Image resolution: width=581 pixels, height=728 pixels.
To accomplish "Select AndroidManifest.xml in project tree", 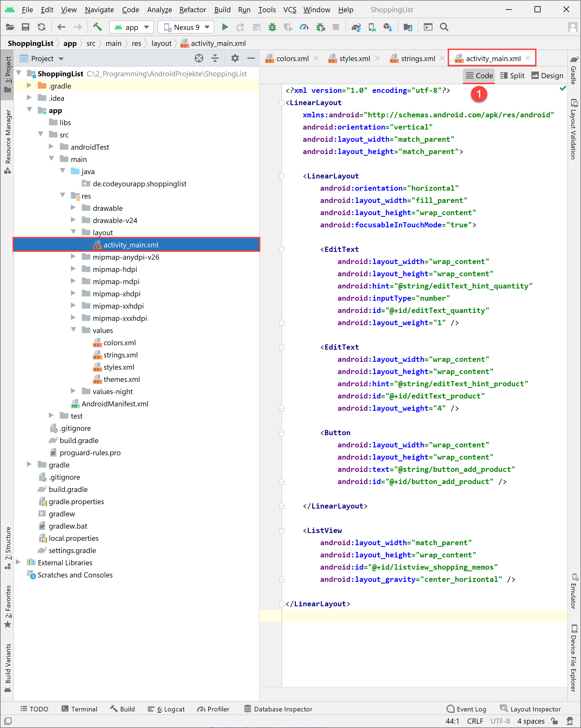I will point(115,403).
